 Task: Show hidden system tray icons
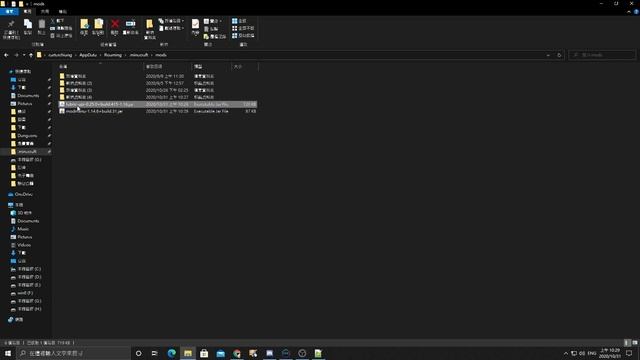[x=565, y=353]
